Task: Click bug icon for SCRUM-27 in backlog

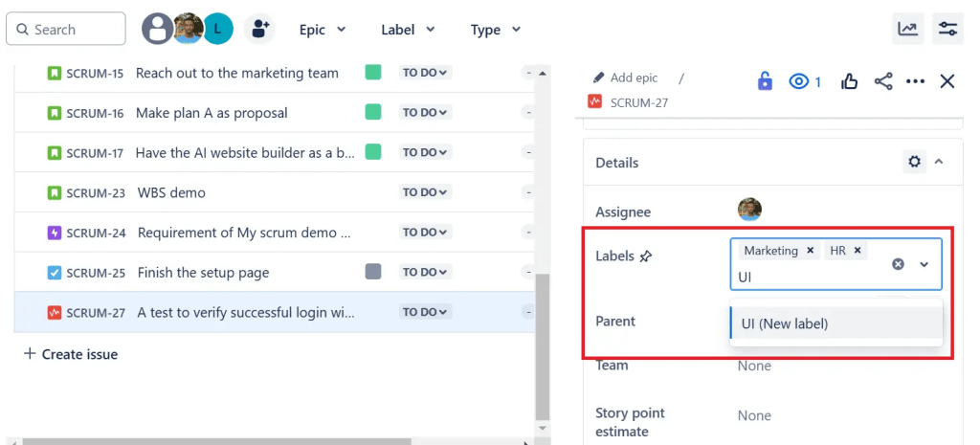Action: [55, 313]
